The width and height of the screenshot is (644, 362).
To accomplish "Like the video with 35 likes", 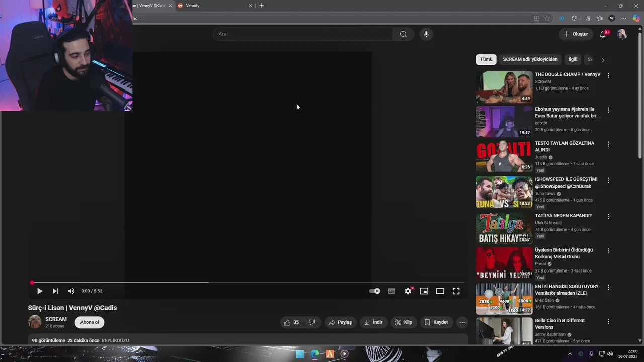I will pos(292,322).
